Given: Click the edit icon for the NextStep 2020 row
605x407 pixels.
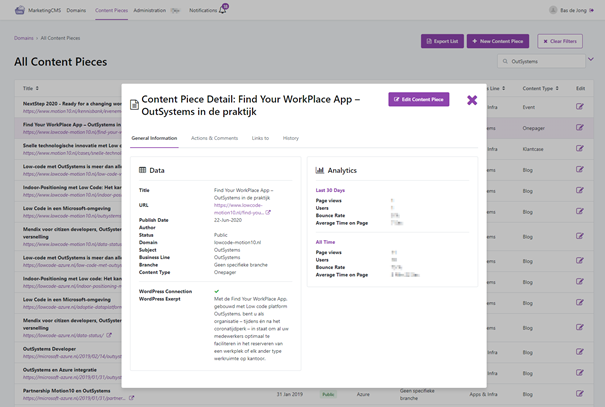Looking at the screenshot, I should pos(580,106).
